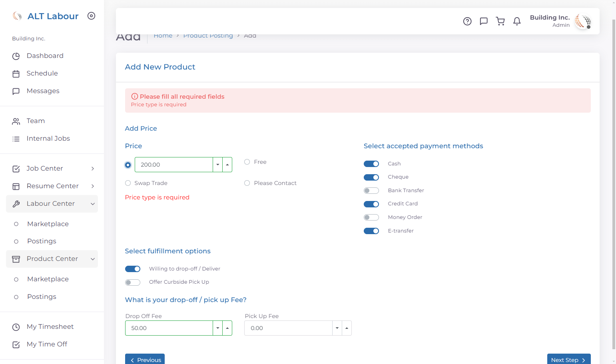The height and width of the screenshot is (364, 616).
Task: Increase Drop Off Fee with up arrow
Action: pos(227,328)
